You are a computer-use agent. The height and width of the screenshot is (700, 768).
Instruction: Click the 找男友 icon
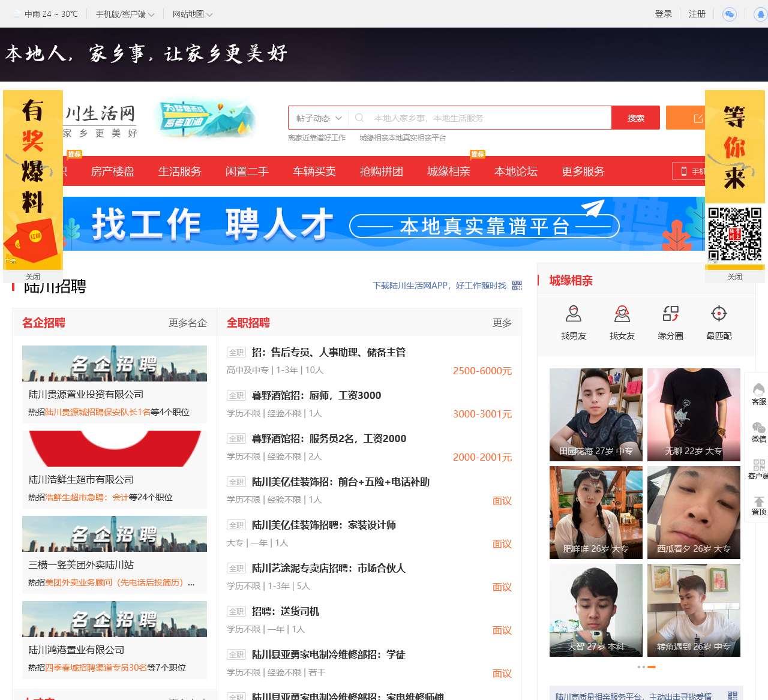click(x=573, y=314)
